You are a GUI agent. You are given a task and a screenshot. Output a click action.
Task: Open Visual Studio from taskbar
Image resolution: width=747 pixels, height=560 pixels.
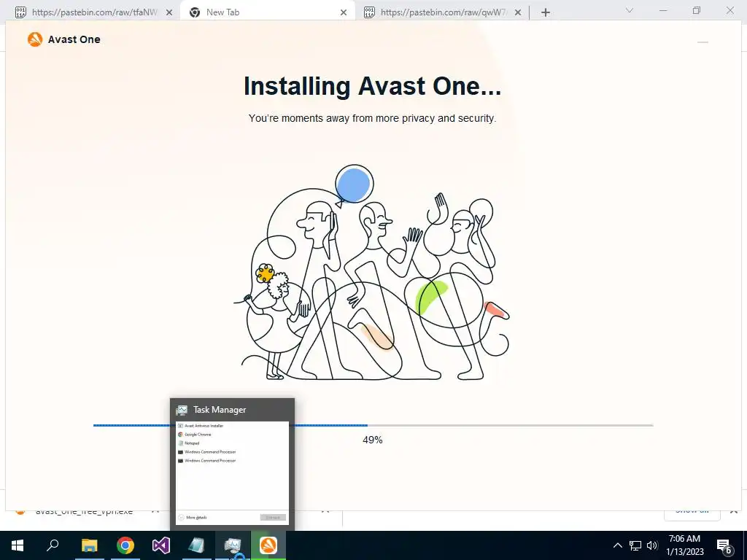pos(161,545)
